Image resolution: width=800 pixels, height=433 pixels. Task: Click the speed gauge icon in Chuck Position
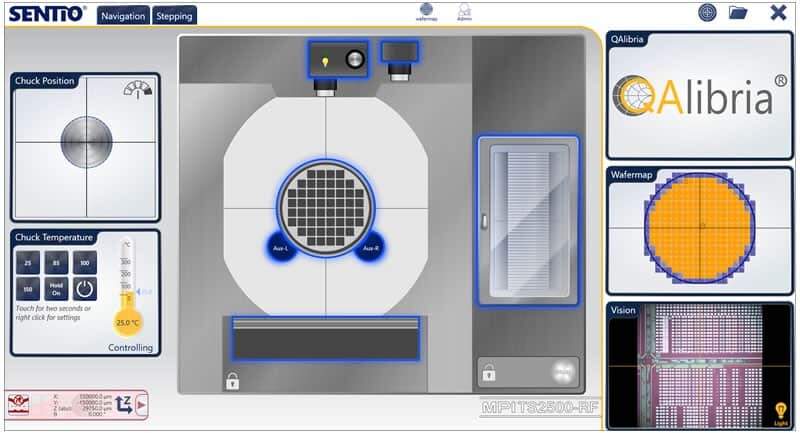(138, 89)
